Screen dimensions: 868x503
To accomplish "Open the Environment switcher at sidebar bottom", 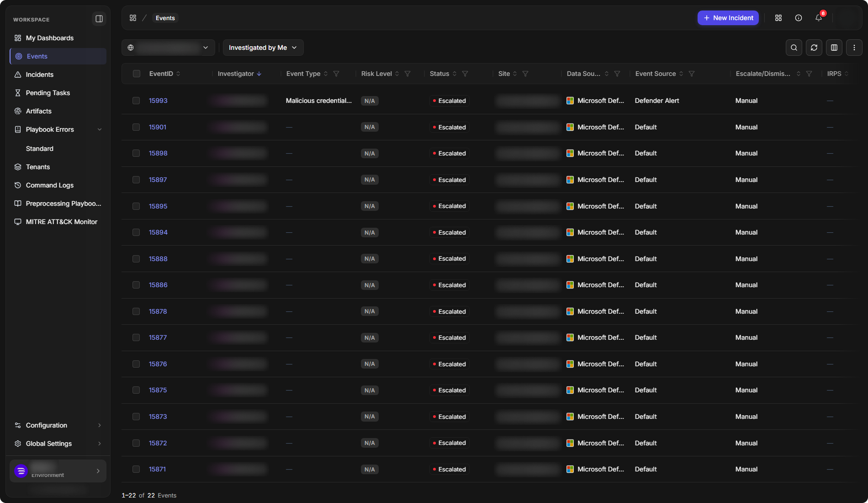I will [x=58, y=471].
